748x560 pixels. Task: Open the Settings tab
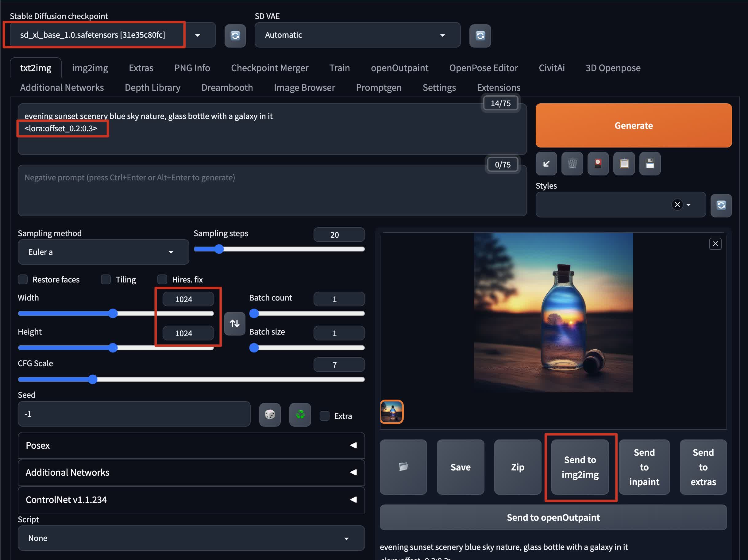pyautogui.click(x=439, y=87)
